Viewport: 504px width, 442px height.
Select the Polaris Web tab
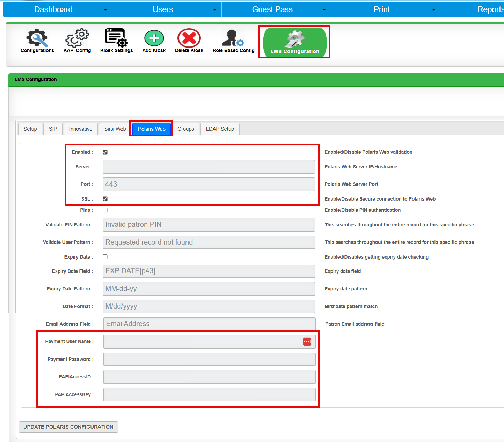pos(152,129)
